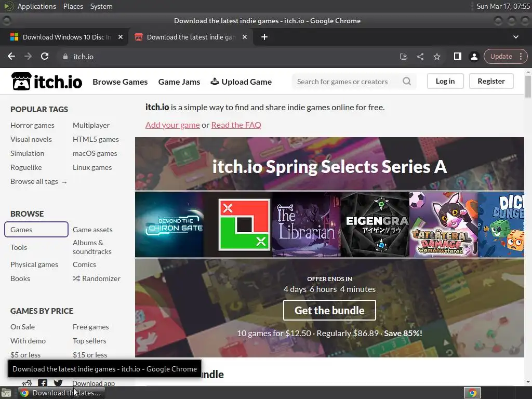Screen dimensions: 532x399
Task: Click Upload Game in the site nav
Action: (x=241, y=82)
